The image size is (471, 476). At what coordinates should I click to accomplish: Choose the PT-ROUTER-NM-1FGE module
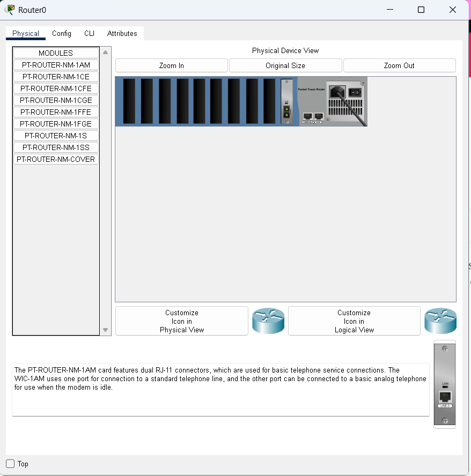coord(56,124)
